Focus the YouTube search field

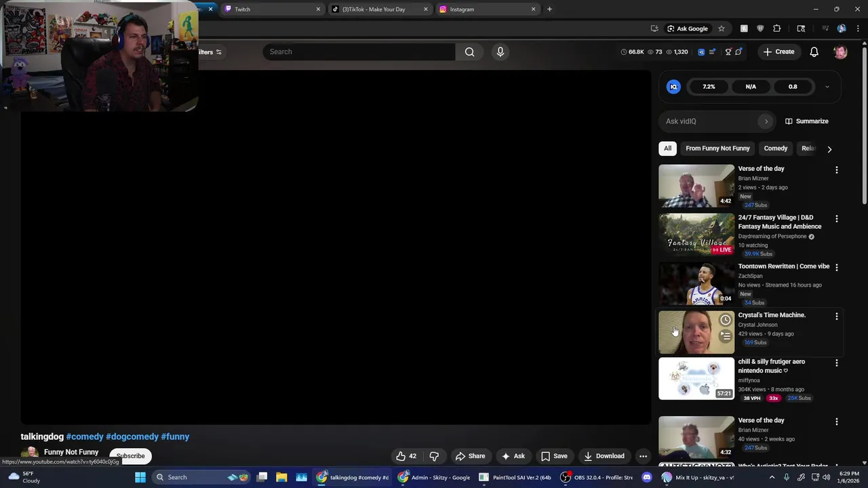click(359, 52)
